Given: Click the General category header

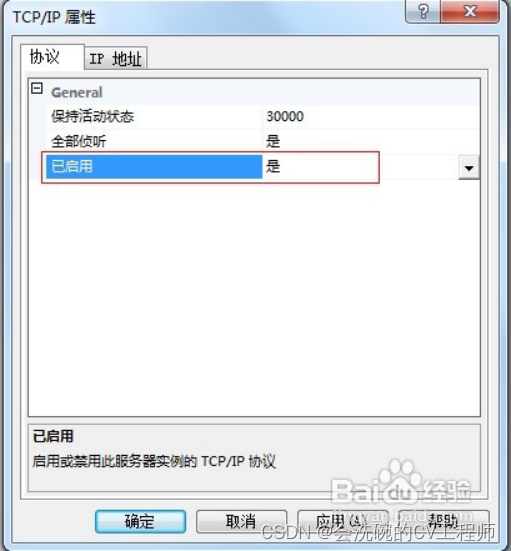Looking at the screenshot, I should [77, 93].
